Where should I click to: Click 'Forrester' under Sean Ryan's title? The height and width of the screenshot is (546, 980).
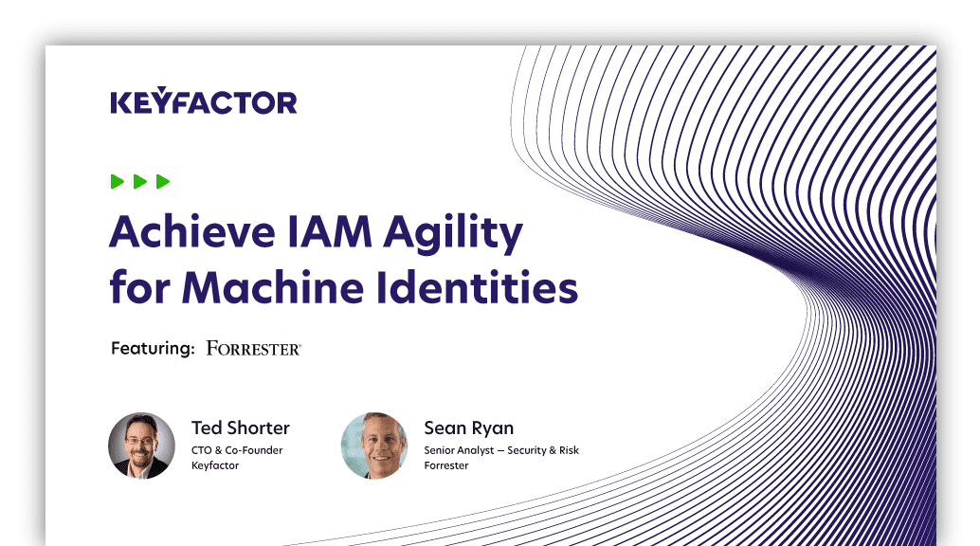coord(446,465)
